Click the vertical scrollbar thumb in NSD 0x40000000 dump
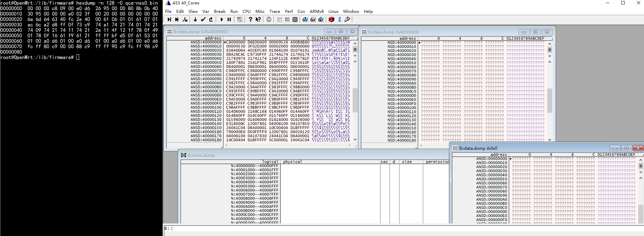The height and width of the screenshot is (236, 644). 550,100
